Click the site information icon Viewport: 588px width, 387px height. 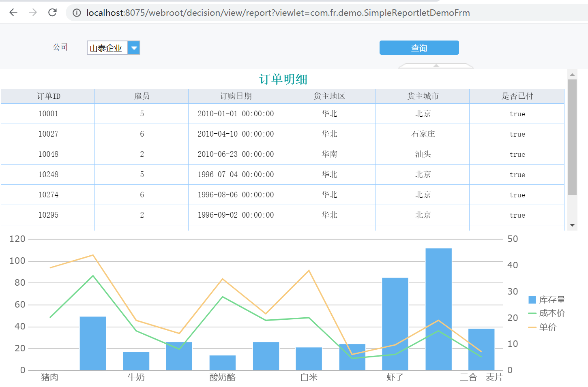tap(77, 13)
